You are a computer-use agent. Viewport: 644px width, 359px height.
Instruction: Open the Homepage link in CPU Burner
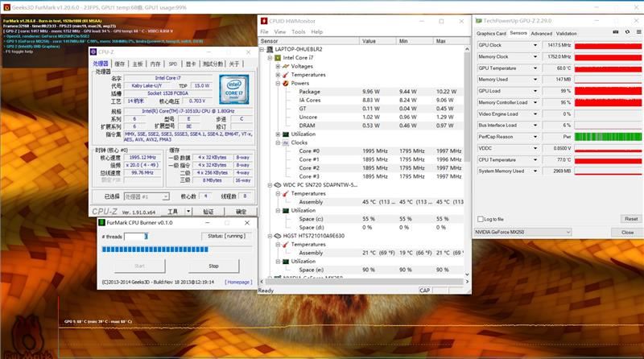pyautogui.click(x=238, y=283)
